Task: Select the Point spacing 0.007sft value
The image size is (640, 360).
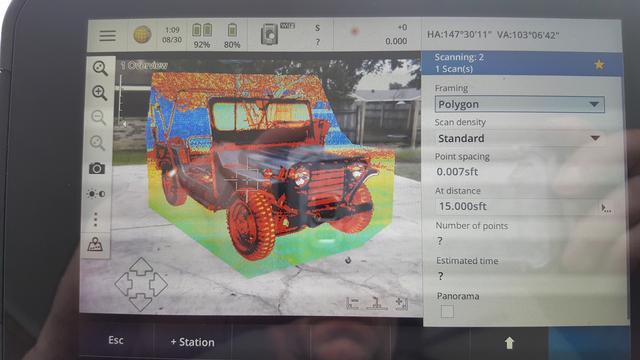Action: 457,172
